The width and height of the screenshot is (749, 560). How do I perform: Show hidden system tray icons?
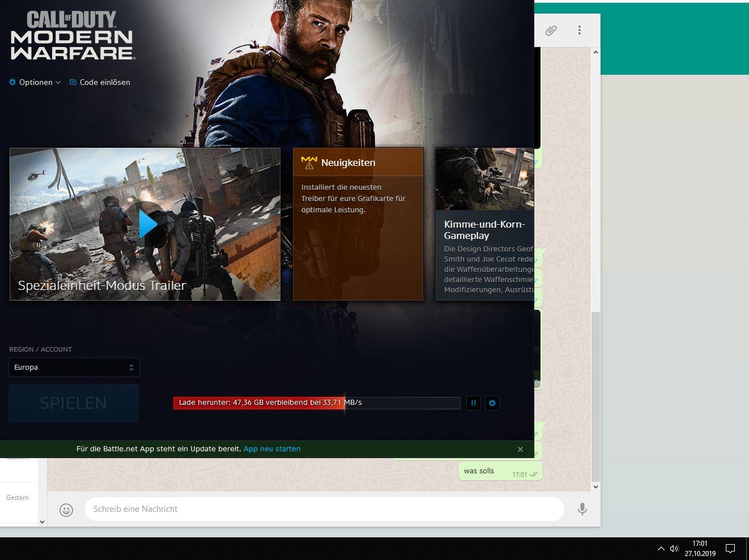661,549
